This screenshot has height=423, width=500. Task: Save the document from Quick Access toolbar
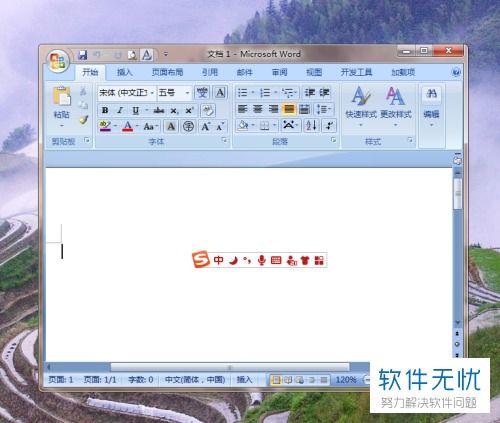82,55
